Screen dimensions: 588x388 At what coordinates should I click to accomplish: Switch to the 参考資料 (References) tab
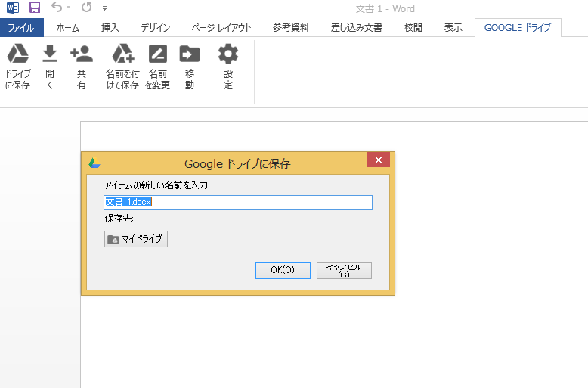click(291, 28)
